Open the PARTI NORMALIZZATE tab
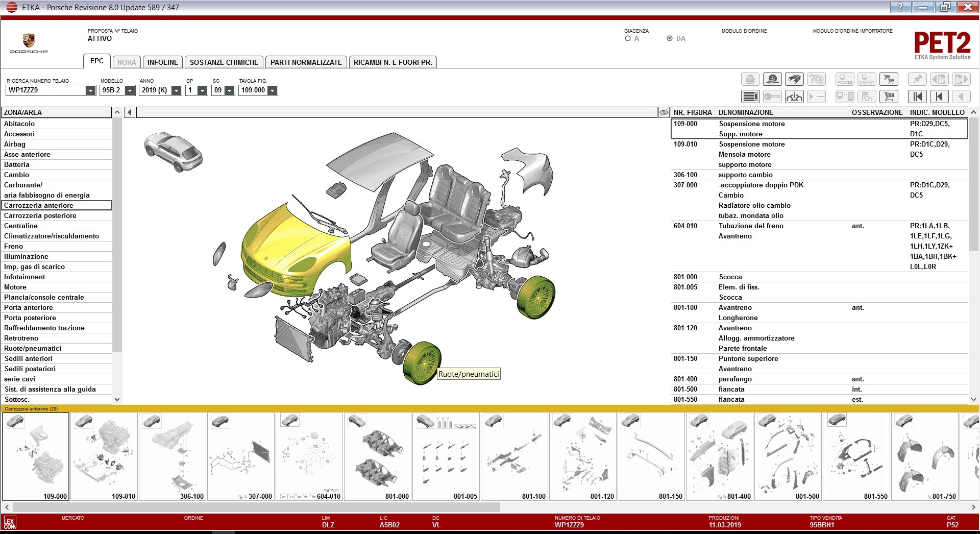980x534 pixels. coord(306,62)
